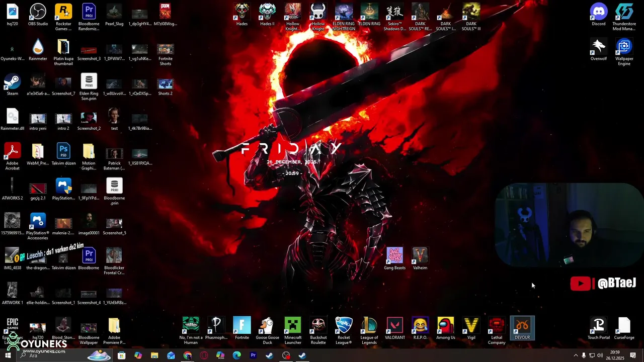Launch the League of Legends shortcut

(x=369, y=331)
